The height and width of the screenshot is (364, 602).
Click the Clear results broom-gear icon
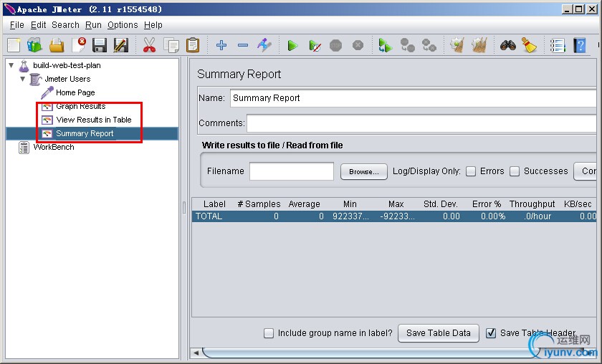(x=457, y=45)
